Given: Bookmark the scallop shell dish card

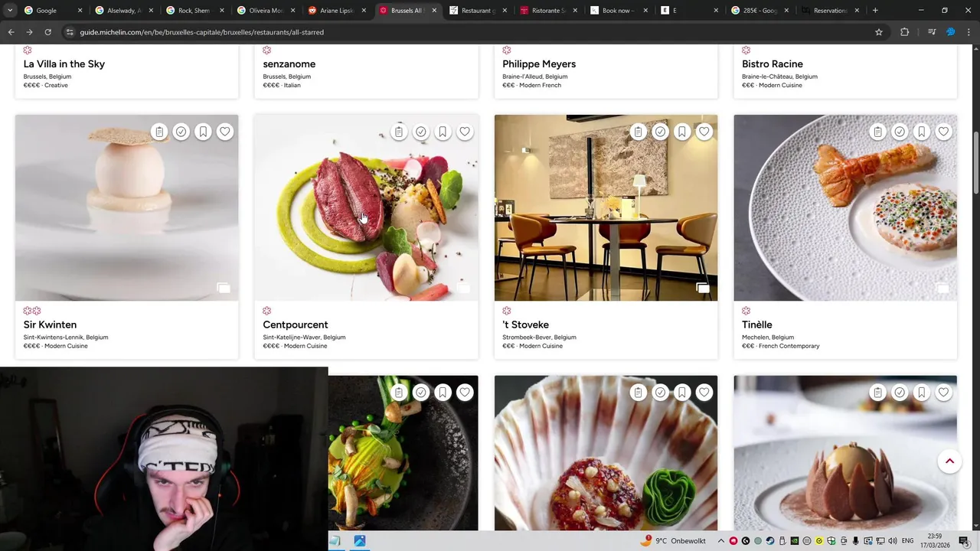Looking at the screenshot, I should [682, 393].
